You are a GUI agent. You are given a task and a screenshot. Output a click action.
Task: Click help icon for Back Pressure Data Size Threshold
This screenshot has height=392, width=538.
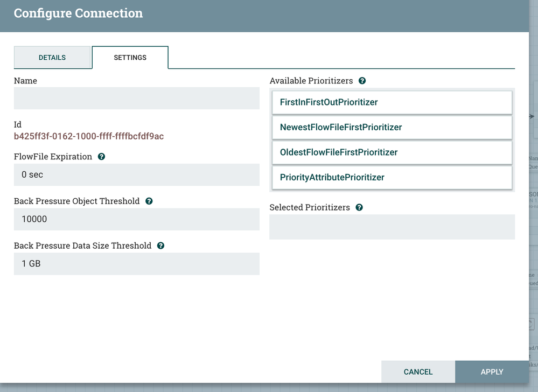(x=160, y=246)
